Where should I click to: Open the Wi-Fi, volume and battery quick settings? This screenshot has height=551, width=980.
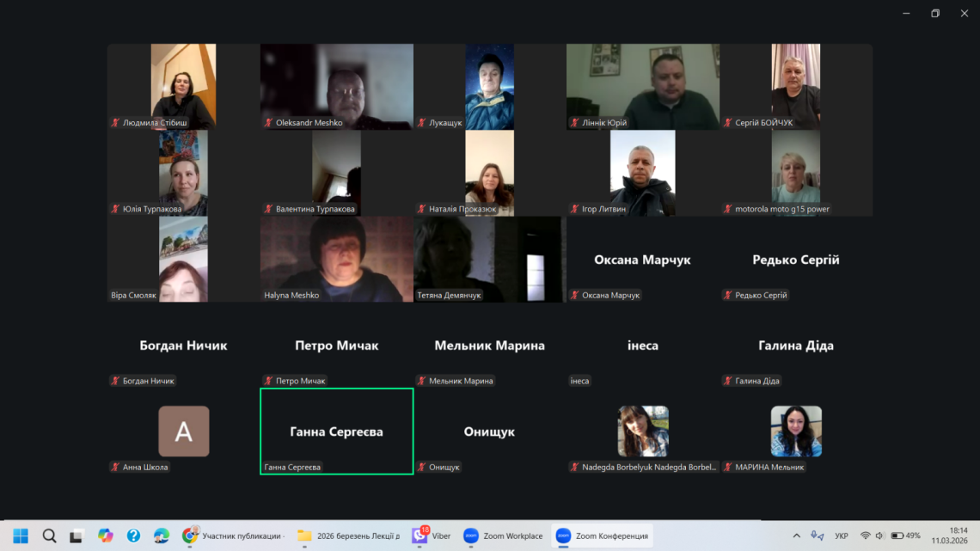tap(891, 536)
